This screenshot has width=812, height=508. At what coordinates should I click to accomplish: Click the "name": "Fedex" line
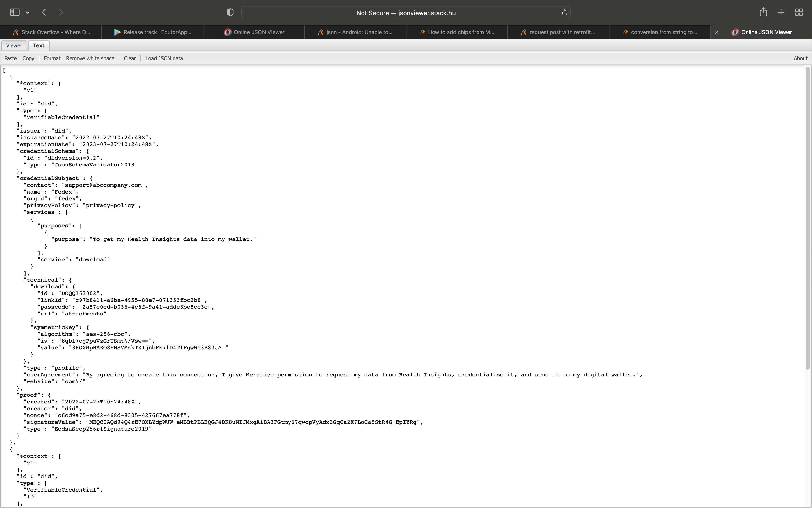pos(51,192)
